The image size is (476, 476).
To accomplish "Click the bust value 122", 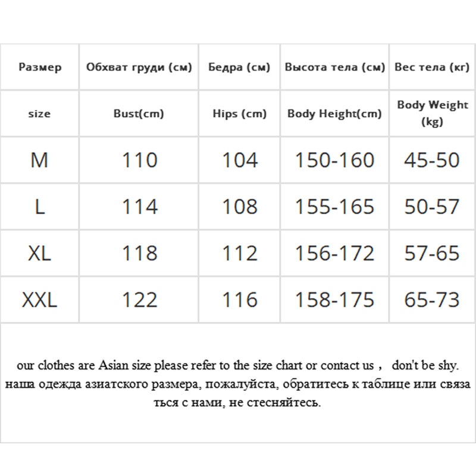I will click(x=139, y=300).
